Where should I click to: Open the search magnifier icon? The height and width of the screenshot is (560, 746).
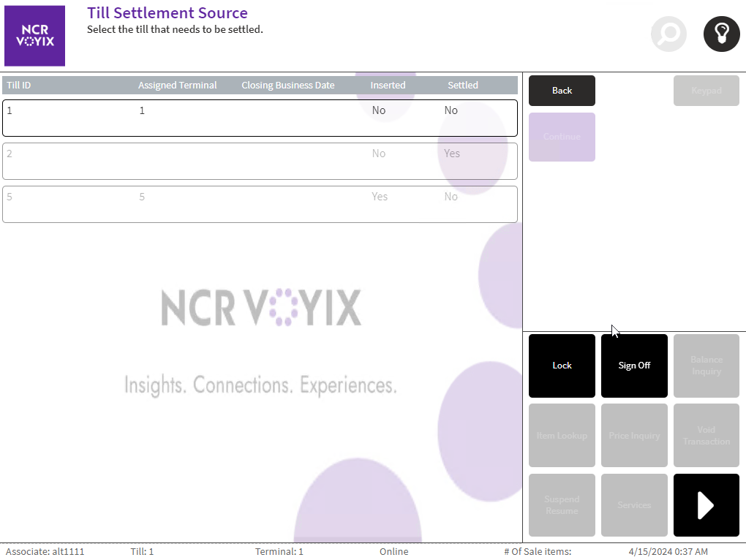coord(668,34)
